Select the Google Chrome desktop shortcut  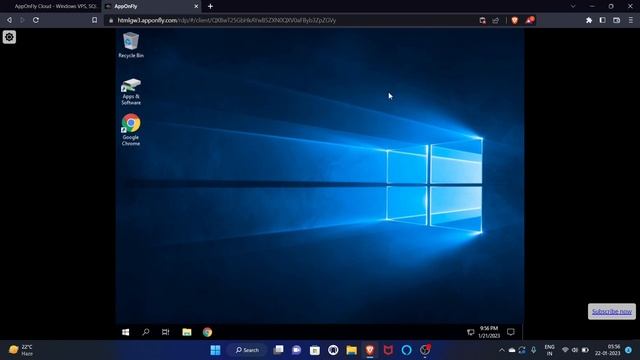tap(131, 130)
